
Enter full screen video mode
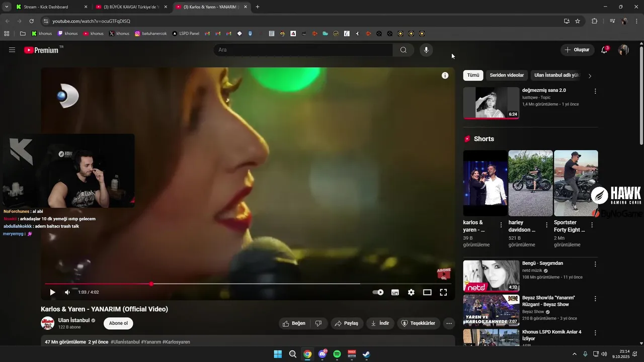[443, 292]
